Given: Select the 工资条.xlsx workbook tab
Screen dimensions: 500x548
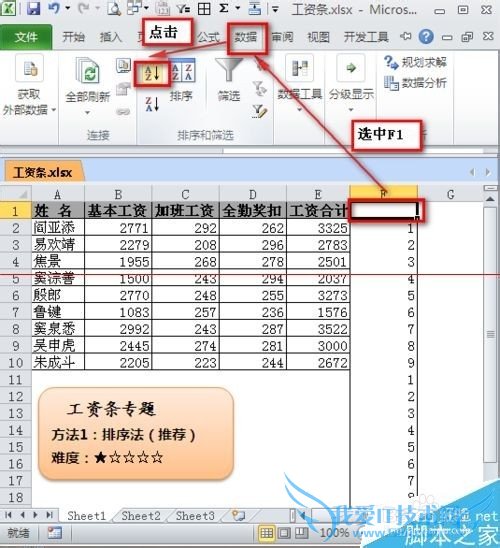Looking at the screenshot, I should pyautogui.click(x=43, y=172).
